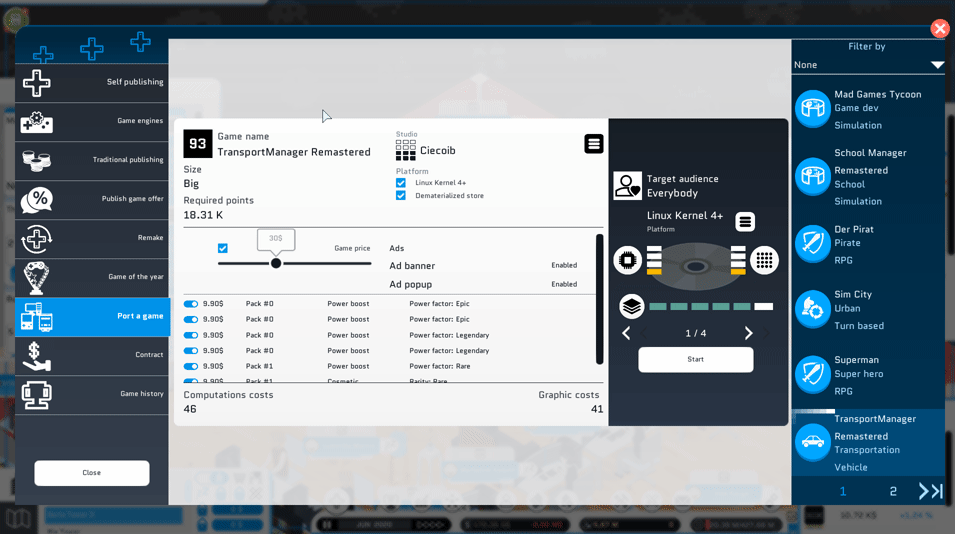955x534 pixels.
Task: Toggle first Pack #0 Legendary switch
Action: click(x=191, y=335)
